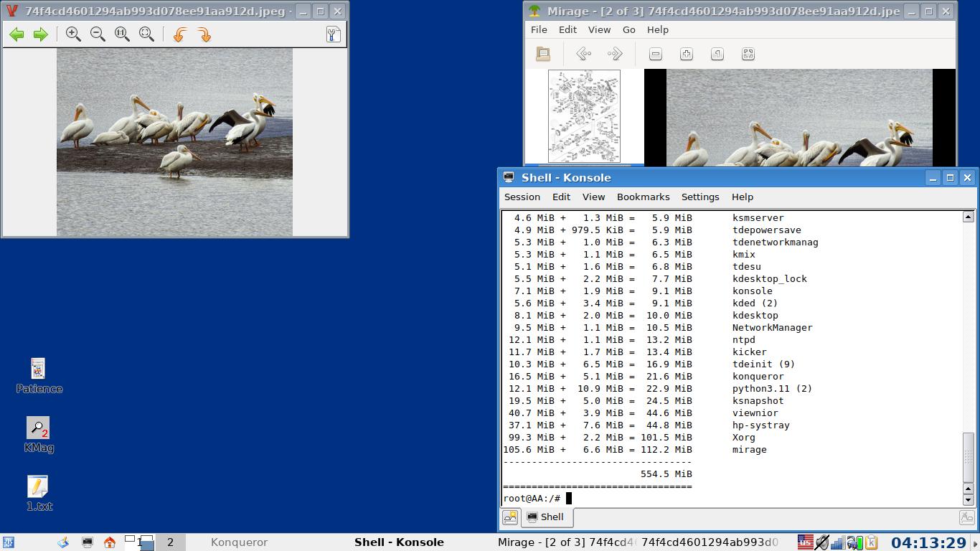Open Settings menu in Konsole
980x551 pixels.
(700, 197)
